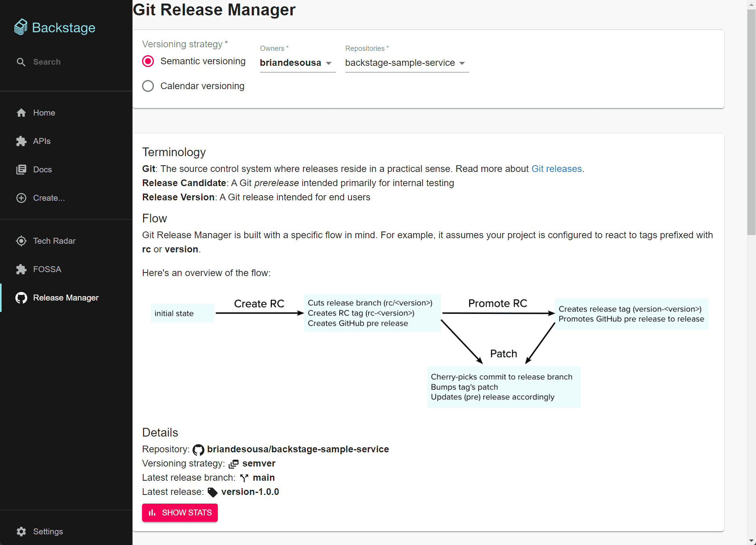Screen dimensions: 756x545
Task: Select the Calendar versioning radio button
Action: (x=148, y=86)
